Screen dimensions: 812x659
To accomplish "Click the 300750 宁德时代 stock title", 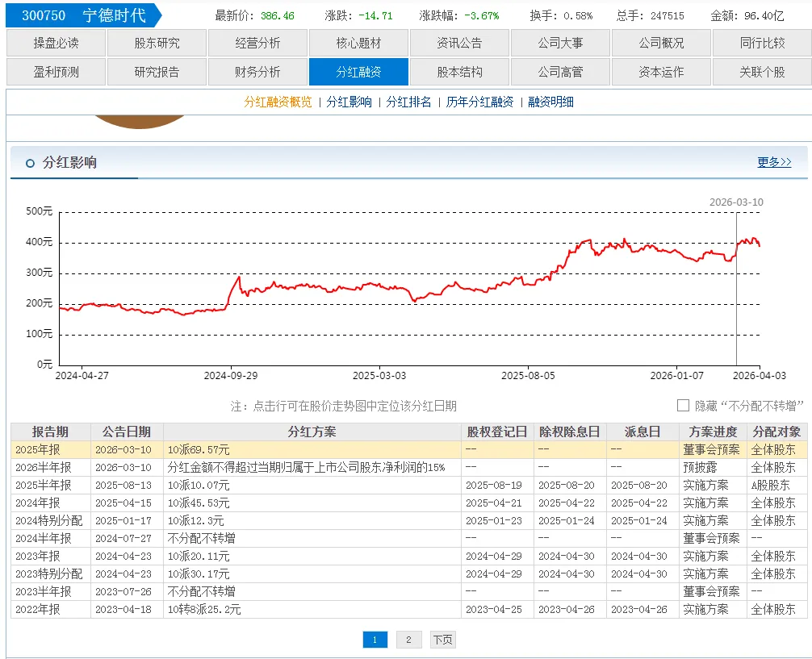I will coord(84,15).
